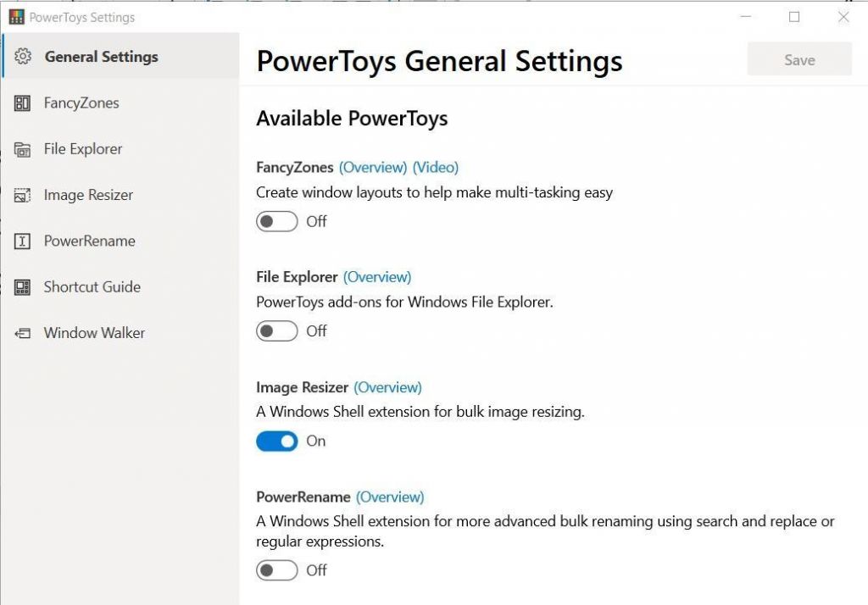Enable the PowerRename toggle

tap(276, 570)
